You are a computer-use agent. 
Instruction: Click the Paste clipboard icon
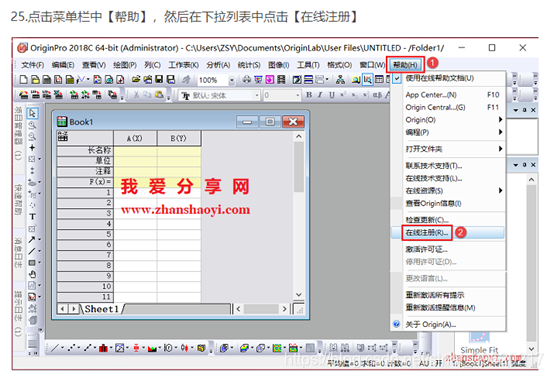[159, 95]
